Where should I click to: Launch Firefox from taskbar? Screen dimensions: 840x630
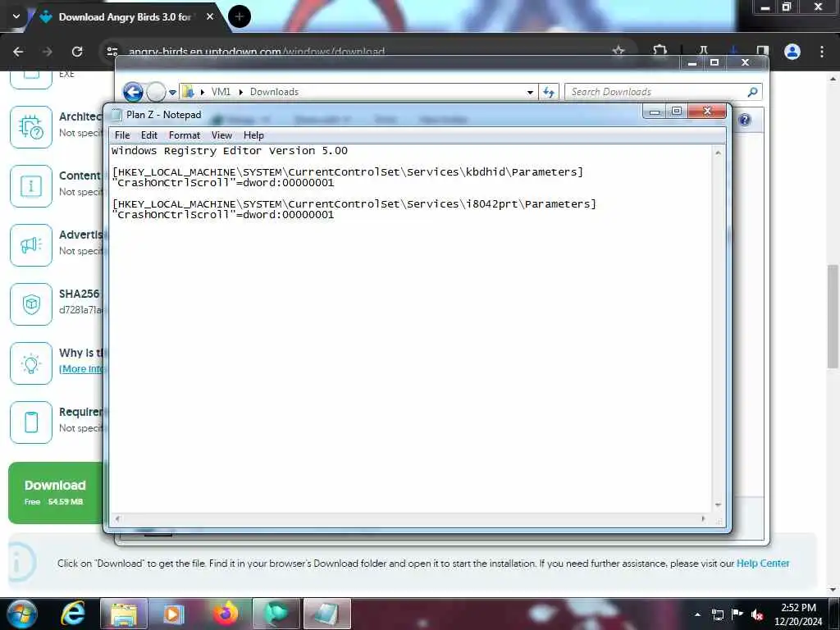point(226,614)
